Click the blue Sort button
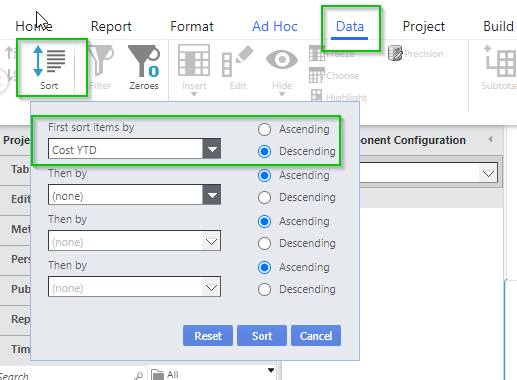This screenshot has height=380, width=517. 262,336
